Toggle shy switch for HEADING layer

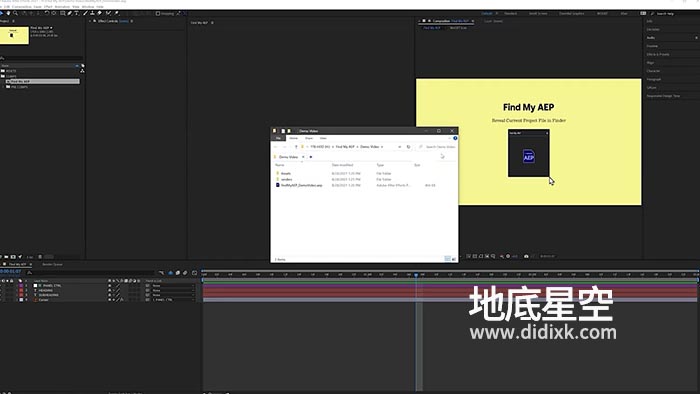109,290
